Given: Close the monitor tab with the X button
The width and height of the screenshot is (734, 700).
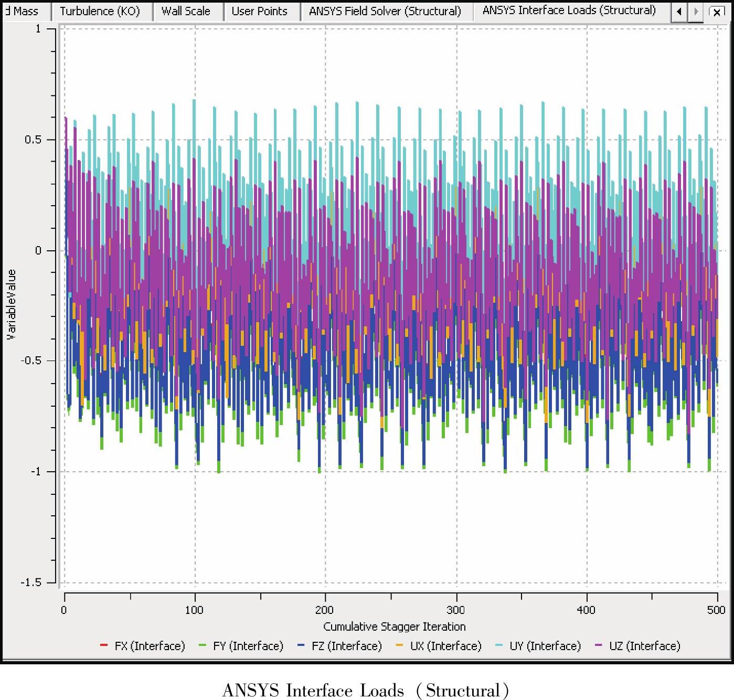Looking at the screenshot, I should (x=716, y=12).
